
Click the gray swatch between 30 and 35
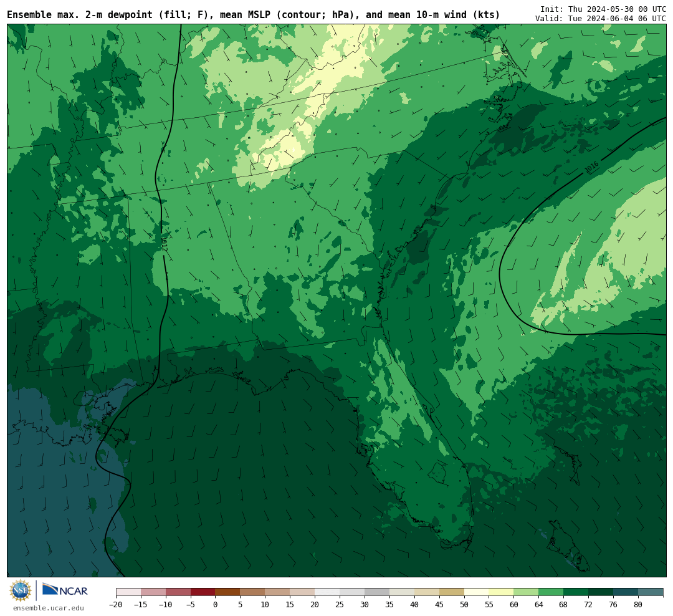point(377,592)
